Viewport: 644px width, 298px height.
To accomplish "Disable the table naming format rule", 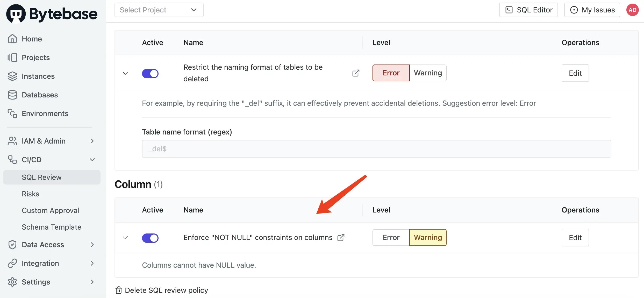I will click(150, 73).
